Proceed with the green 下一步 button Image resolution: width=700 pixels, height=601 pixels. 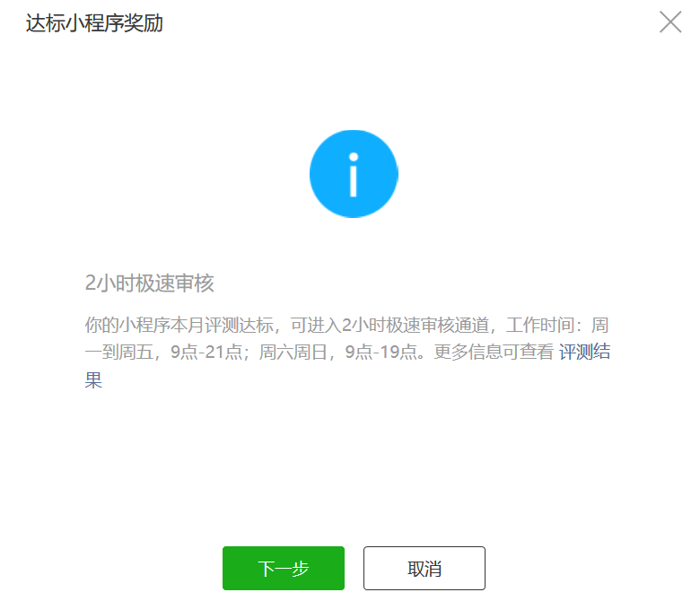click(x=284, y=568)
